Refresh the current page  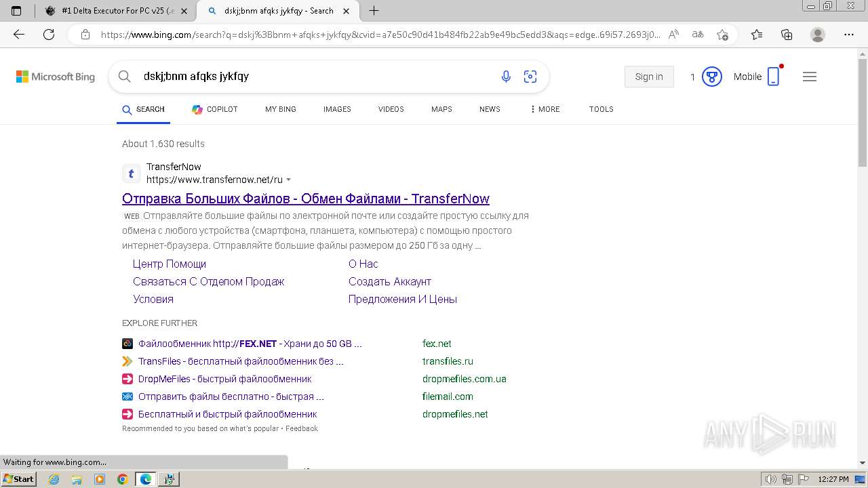(x=49, y=35)
